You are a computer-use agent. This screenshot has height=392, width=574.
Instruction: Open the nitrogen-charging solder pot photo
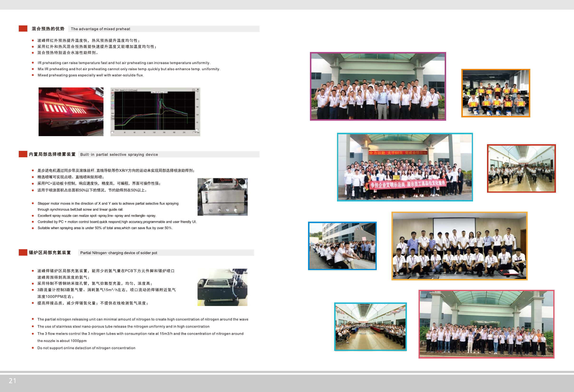point(222,287)
